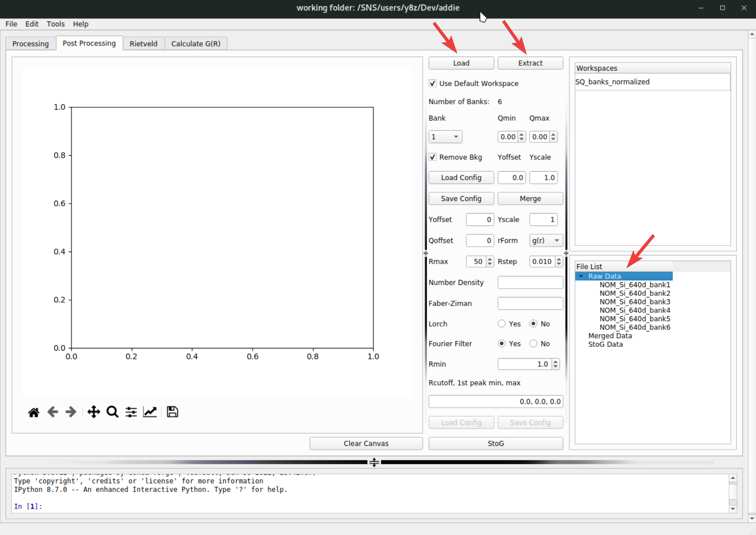The width and height of the screenshot is (756, 535).
Task: Toggle the Remove Bkg checkbox
Action: point(433,157)
